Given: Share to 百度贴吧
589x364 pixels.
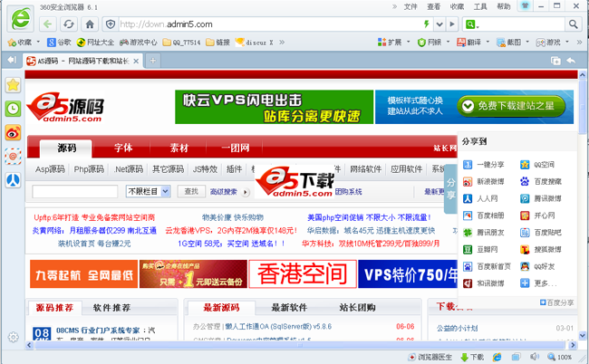Looking at the screenshot, I should (x=541, y=233).
